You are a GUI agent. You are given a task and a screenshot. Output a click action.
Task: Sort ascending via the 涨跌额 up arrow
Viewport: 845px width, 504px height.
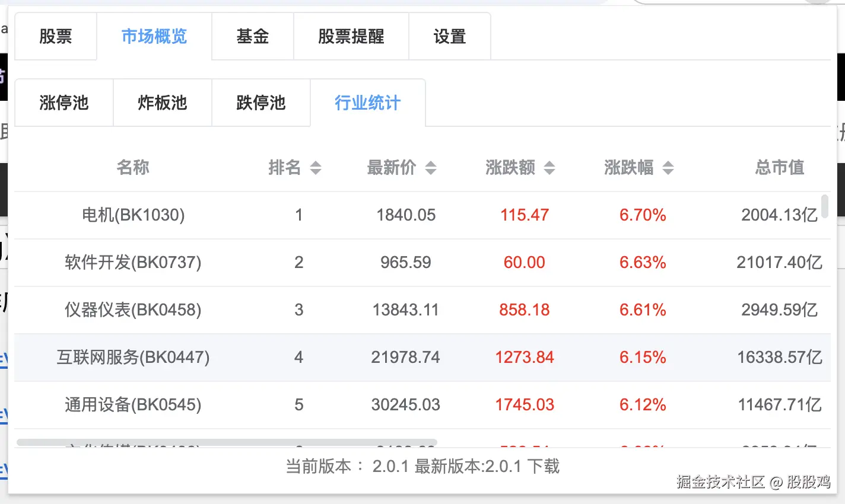coord(551,164)
